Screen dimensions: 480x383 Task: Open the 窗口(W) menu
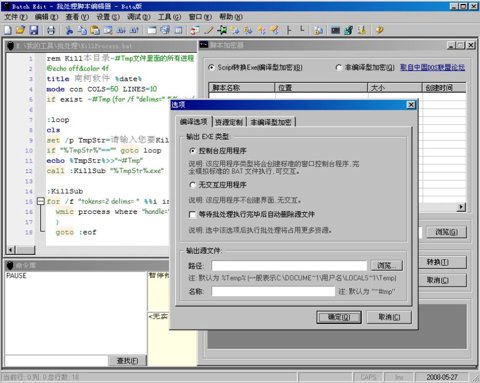[x=200, y=17]
